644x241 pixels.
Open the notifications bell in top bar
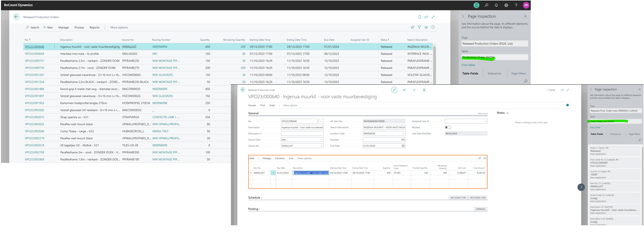point(496,5)
